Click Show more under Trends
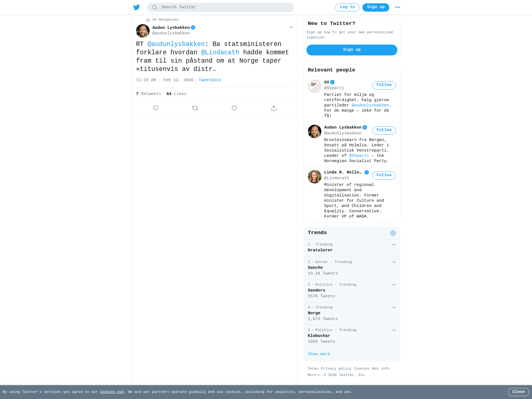 [x=319, y=354]
